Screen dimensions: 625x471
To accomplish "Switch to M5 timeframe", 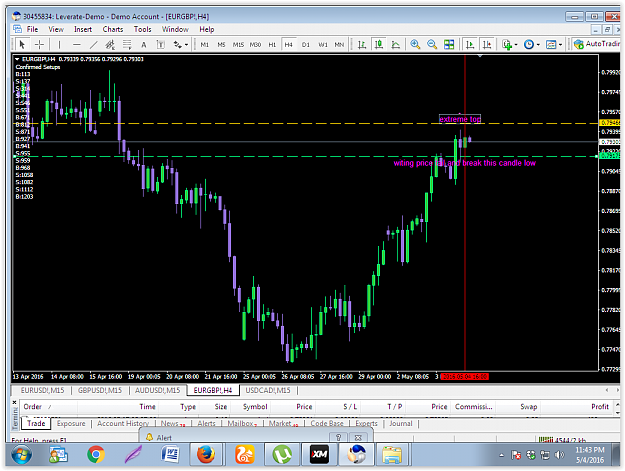I will (221, 45).
